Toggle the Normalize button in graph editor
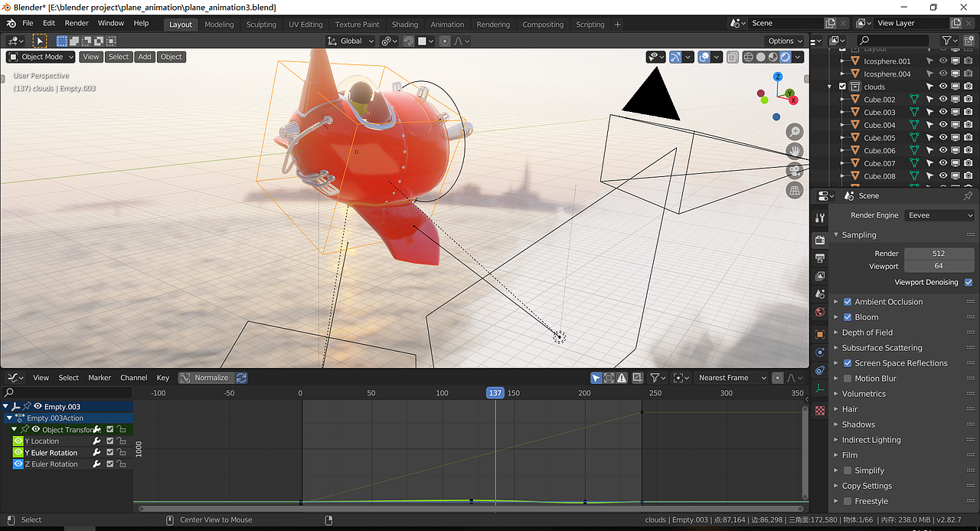The width and height of the screenshot is (980, 531). point(205,378)
